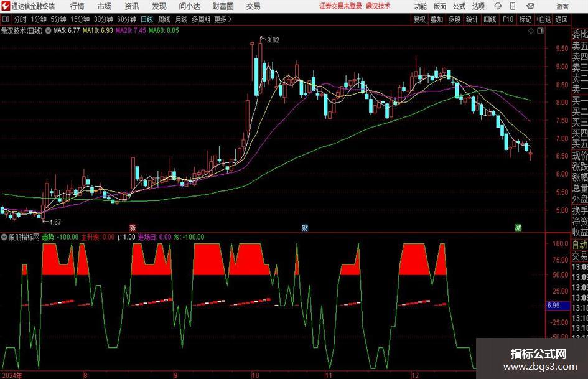588x379 pixels.
Task: Add stock via +自选 button
Action: pos(543,19)
